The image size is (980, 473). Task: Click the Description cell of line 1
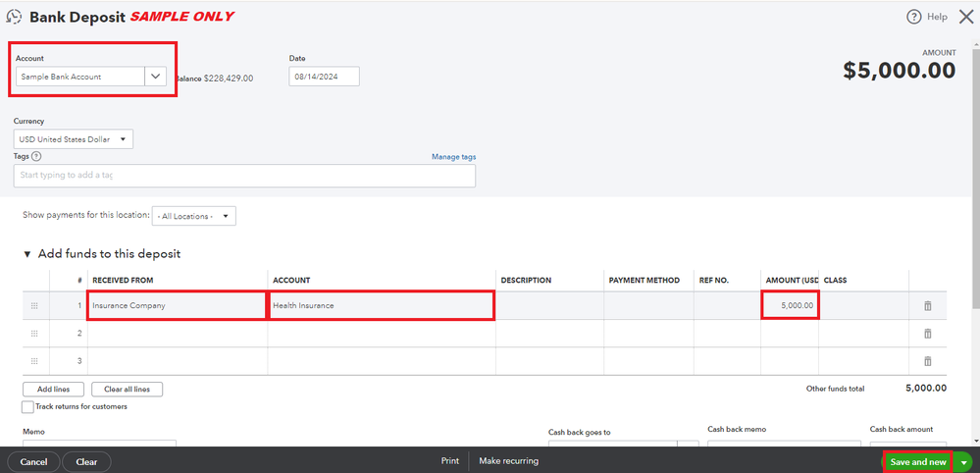click(x=550, y=305)
